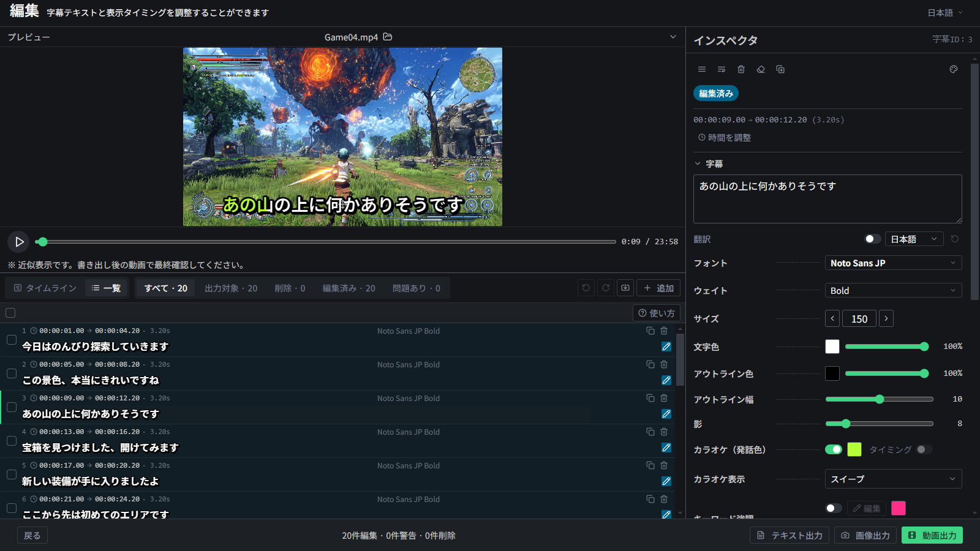
Task: Select the 出力対象・20 filter tab
Action: point(231,288)
